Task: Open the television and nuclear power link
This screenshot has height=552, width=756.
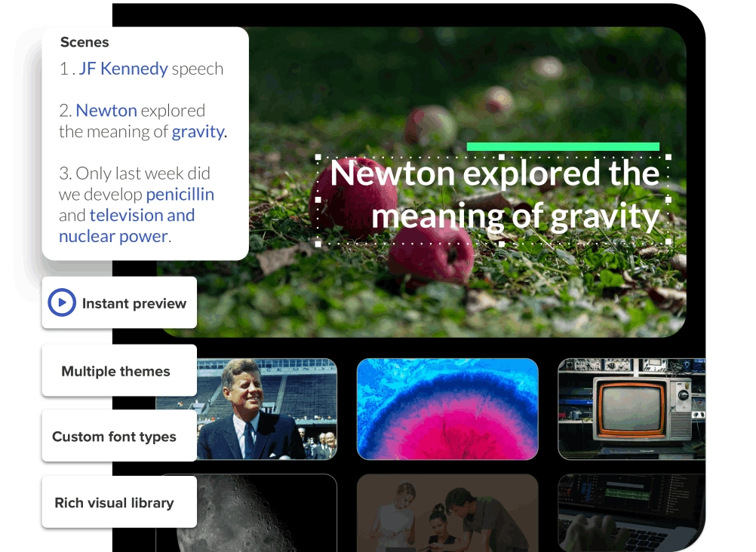Action: [142, 215]
